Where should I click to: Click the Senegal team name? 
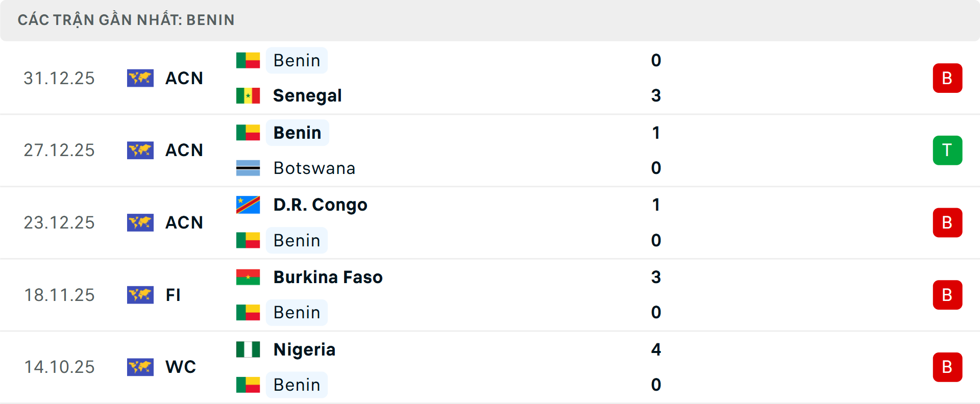(307, 95)
